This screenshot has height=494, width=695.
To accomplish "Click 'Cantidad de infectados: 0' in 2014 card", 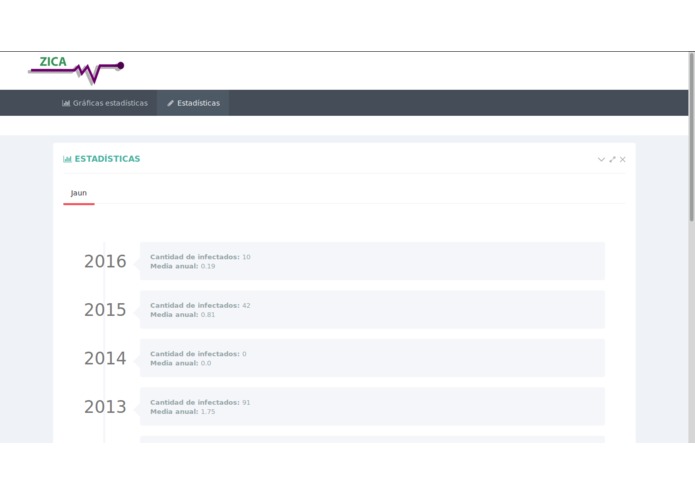I will [x=198, y=354].
